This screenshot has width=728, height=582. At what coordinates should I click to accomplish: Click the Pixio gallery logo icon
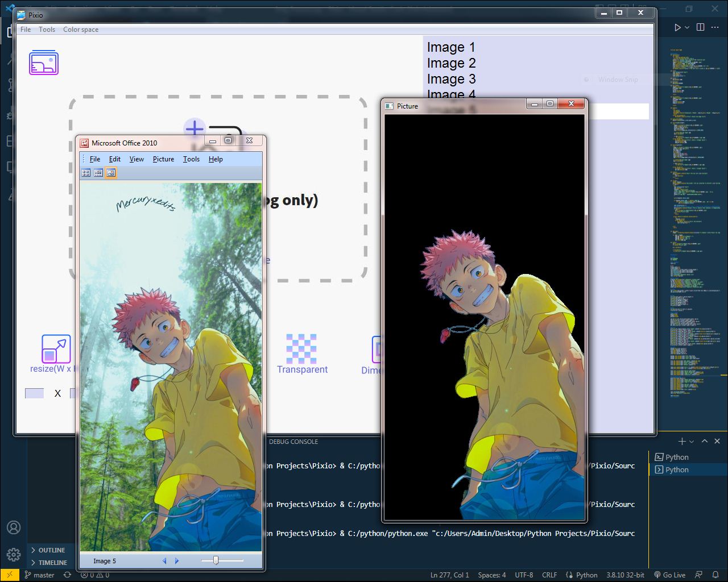(44, 63)
